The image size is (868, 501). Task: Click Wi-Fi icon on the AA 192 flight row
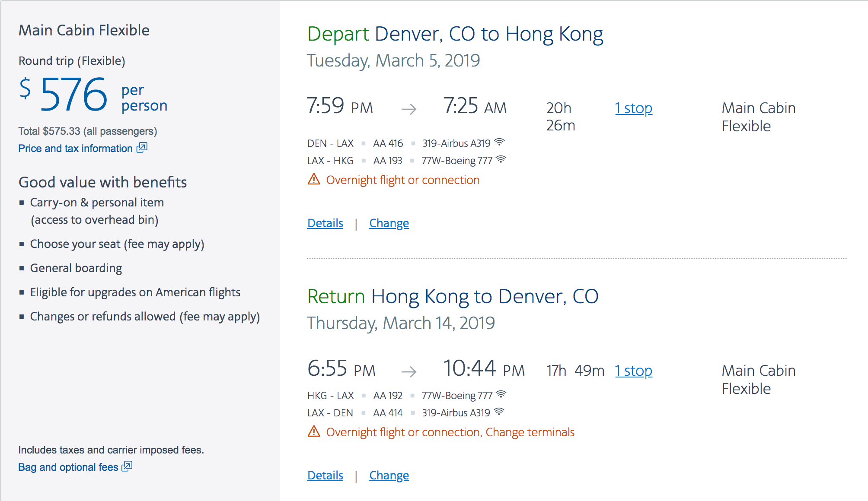click(501, 394)
